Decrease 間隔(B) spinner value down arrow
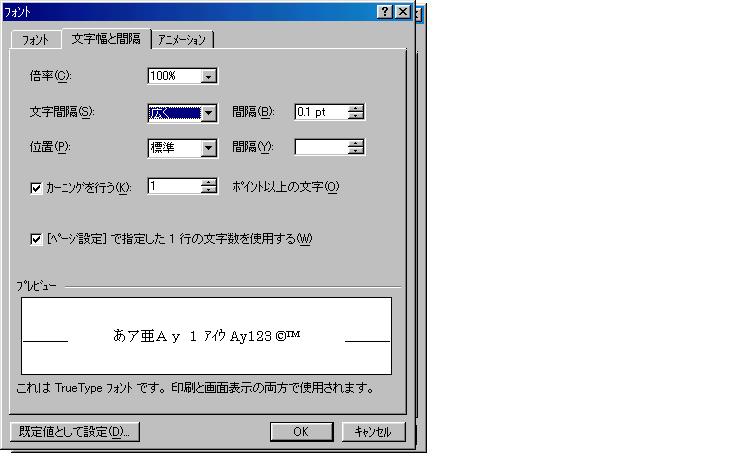 click(356, 115)
